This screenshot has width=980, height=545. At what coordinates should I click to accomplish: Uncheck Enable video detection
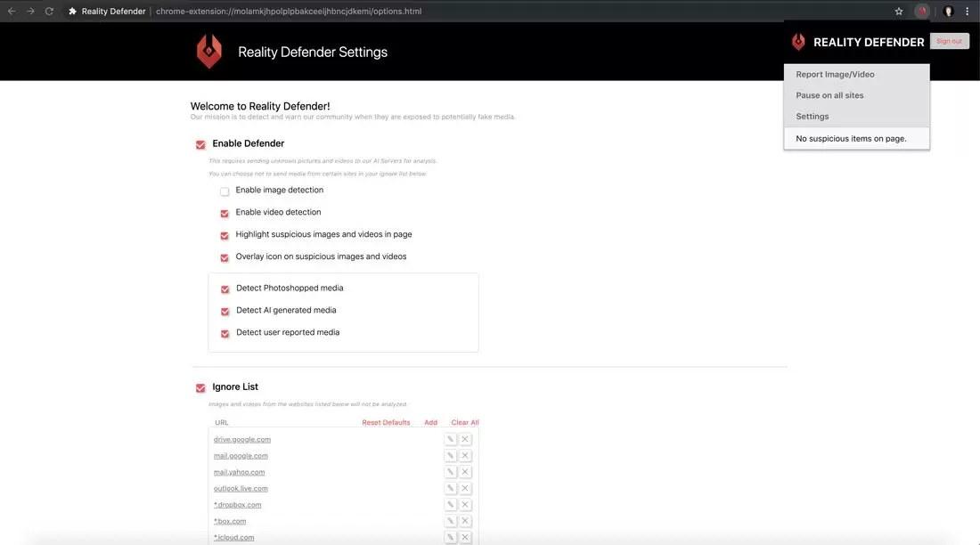(225, 213)
